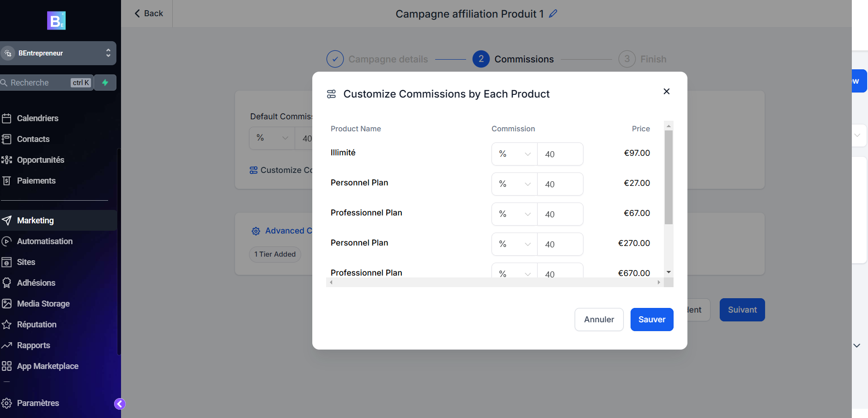Viewport: 868px width, 418px height.
Task: Click the lightning bolt quick action icon
Action: 105,82
